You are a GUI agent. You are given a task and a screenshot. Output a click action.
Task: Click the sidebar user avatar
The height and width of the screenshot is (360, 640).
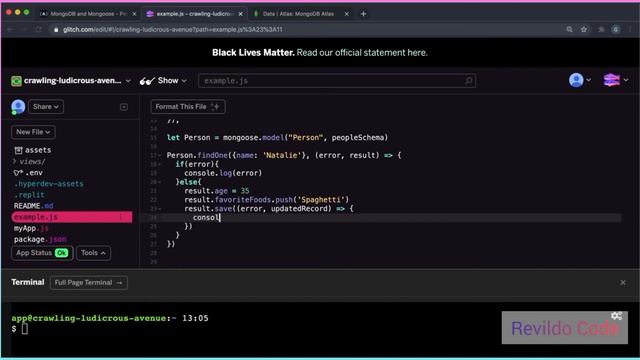(18, 107)
